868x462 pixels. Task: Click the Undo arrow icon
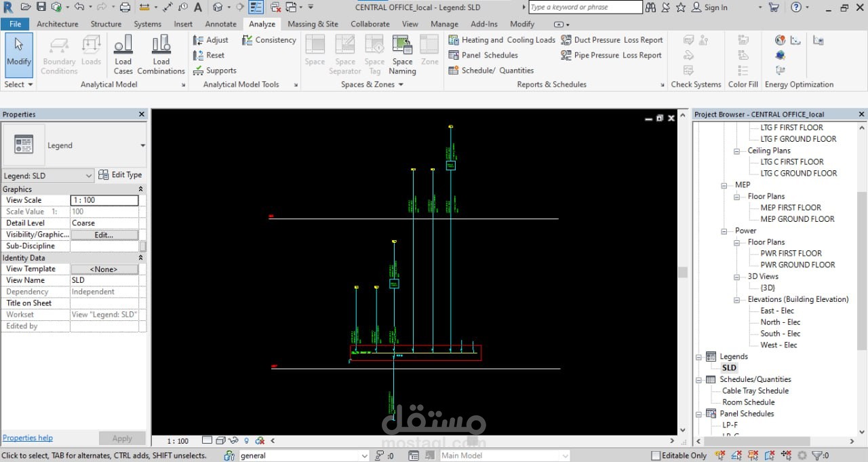(78, 7)
